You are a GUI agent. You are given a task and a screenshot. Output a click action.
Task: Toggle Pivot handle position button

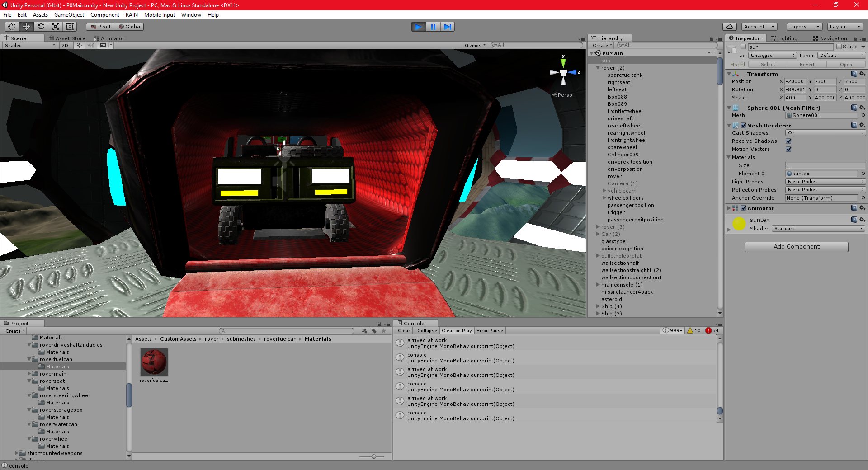point(100,27)
